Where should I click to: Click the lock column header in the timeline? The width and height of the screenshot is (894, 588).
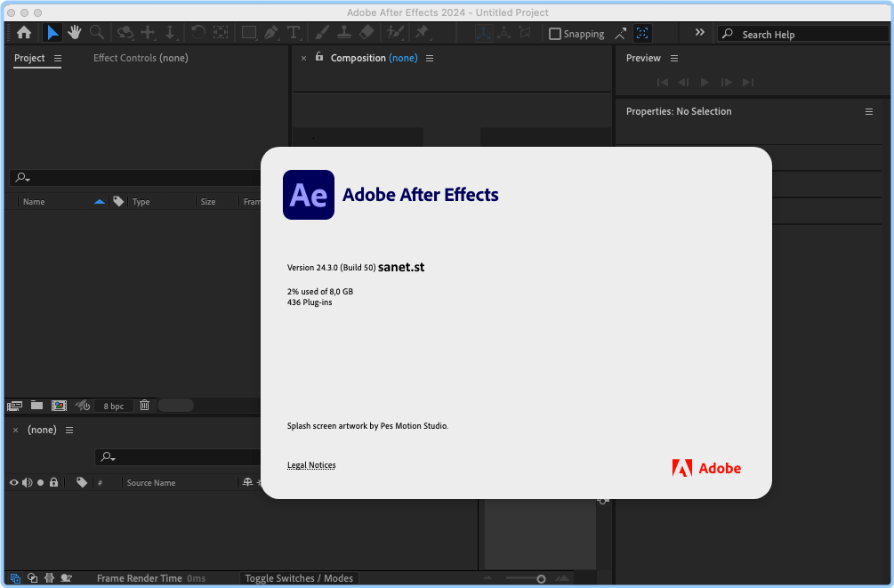[53, 482]
